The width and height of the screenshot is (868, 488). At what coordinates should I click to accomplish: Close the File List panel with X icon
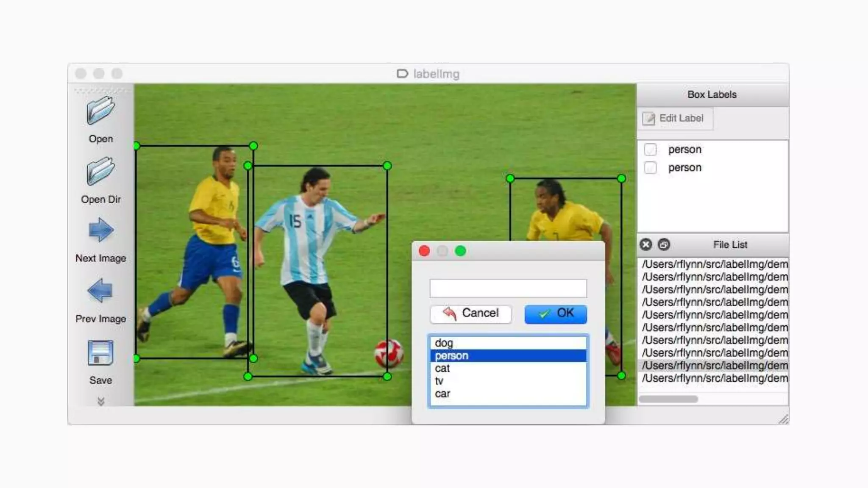tap(645, 244)
